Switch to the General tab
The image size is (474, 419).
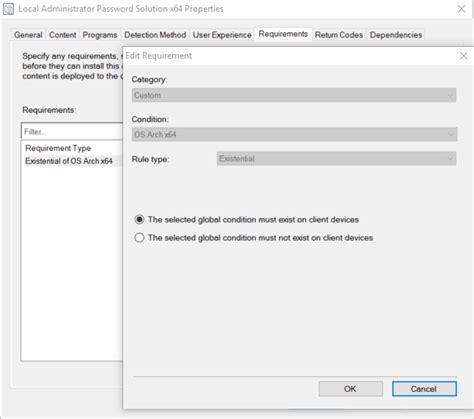(28, 35)
